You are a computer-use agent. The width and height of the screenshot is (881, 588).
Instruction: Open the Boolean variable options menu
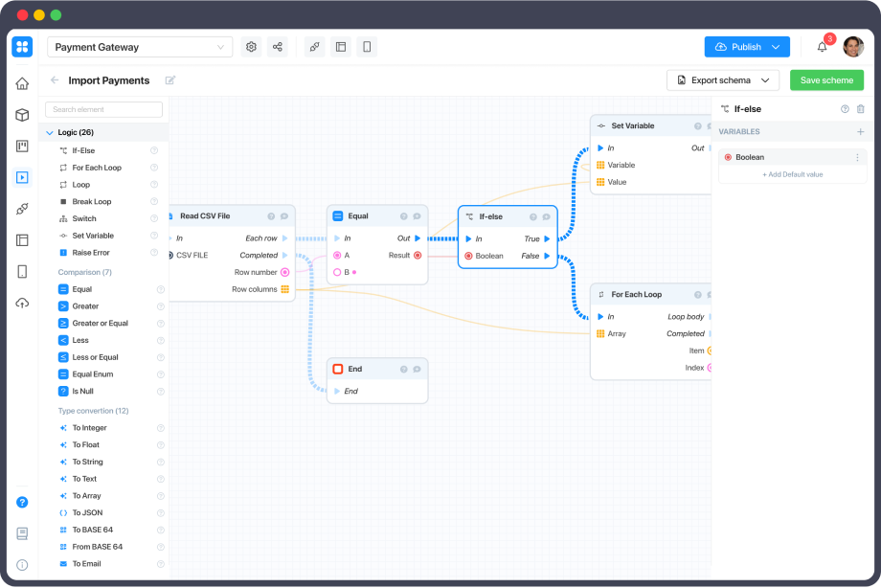(x=856, y=156)
